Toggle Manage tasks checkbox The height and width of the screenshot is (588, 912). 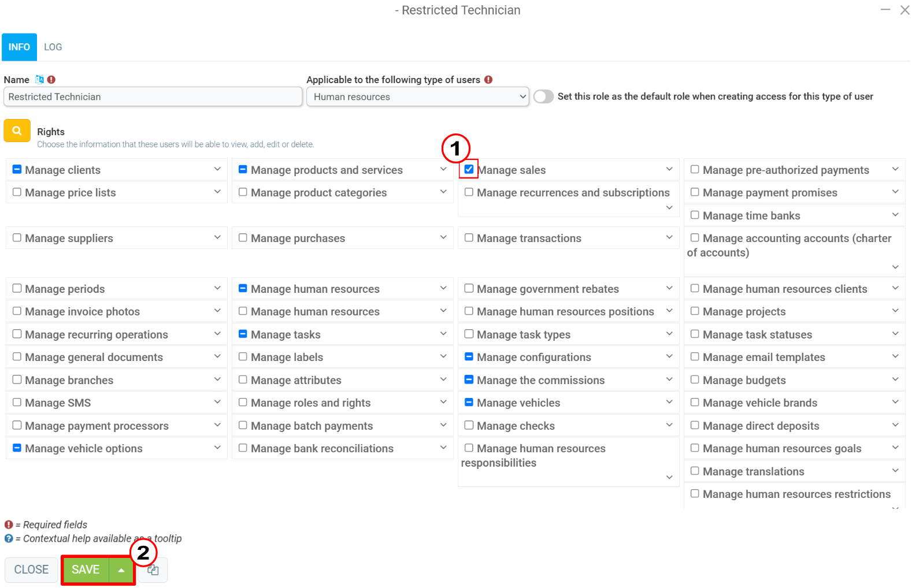click(x=243, y=334)
